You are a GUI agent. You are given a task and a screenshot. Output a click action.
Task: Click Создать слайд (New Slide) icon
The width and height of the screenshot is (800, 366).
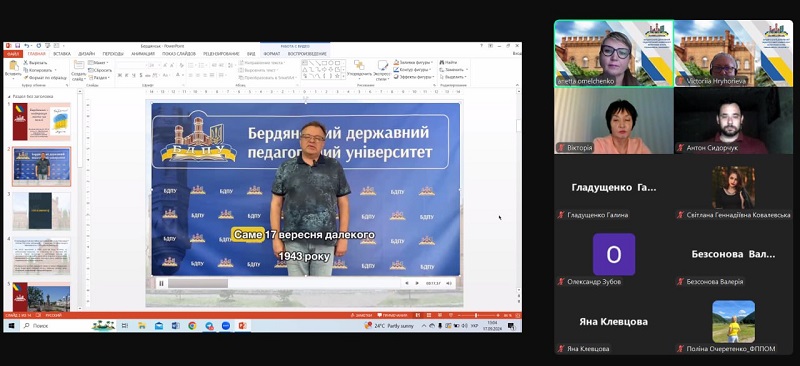(x=79, y=70)
